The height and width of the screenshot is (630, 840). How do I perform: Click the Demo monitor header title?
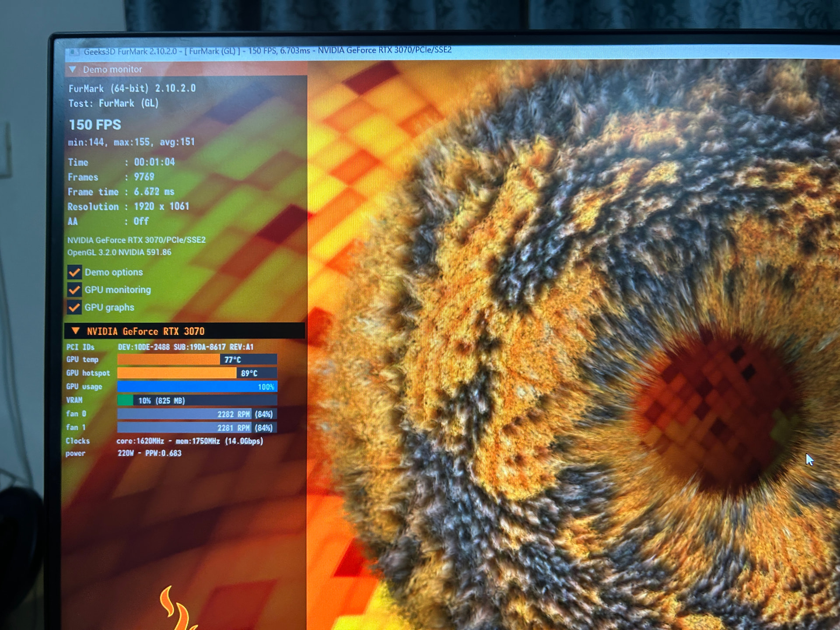112,70
